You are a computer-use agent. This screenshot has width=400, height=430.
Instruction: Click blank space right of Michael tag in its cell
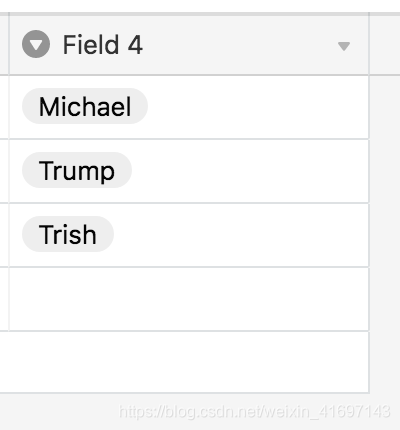258,106
